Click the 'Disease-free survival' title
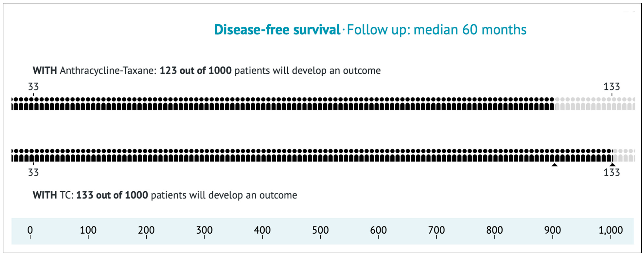Image resolution: width=644 pixels, height=256 pixels. pos(277,30)
